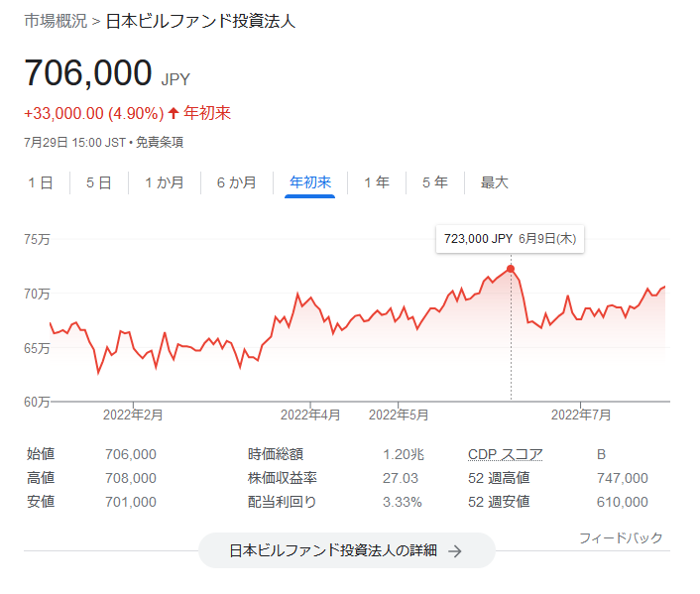
Task: Click the red up arrow beside 年初来
Action: click(x=174, y=113)
